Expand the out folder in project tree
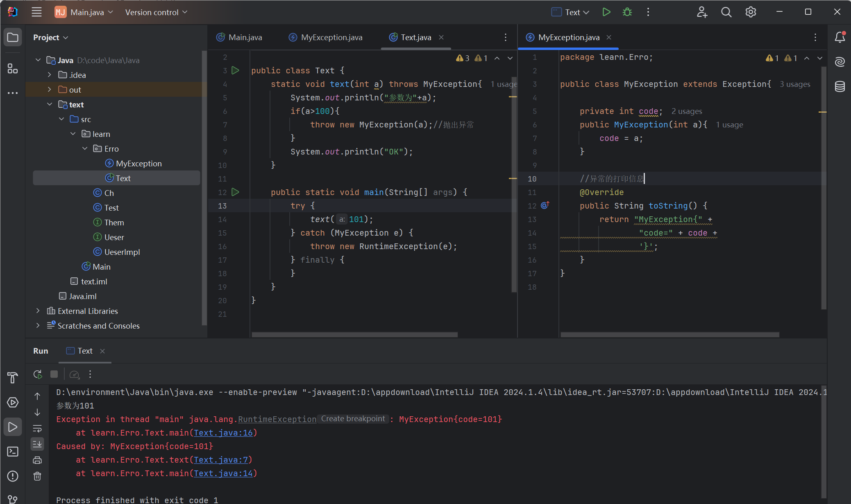 point(50,89)
